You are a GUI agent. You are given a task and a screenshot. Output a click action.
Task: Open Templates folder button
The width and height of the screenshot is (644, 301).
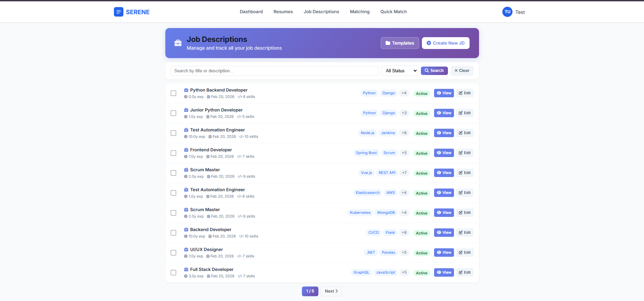point(400,43)
